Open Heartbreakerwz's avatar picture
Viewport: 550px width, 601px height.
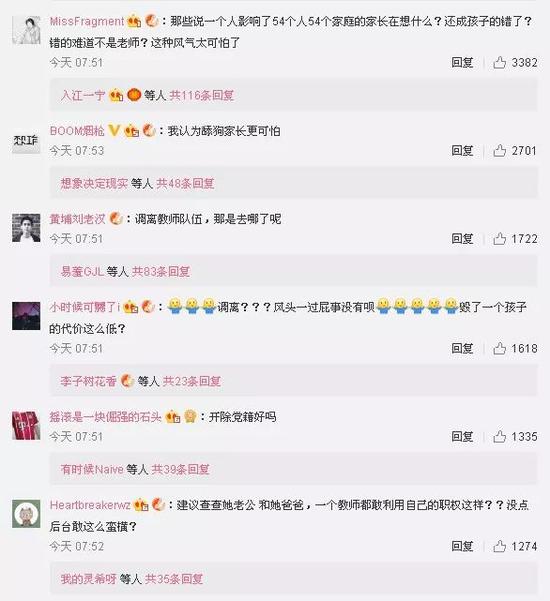pyautogui.click(x=26, y=514)
